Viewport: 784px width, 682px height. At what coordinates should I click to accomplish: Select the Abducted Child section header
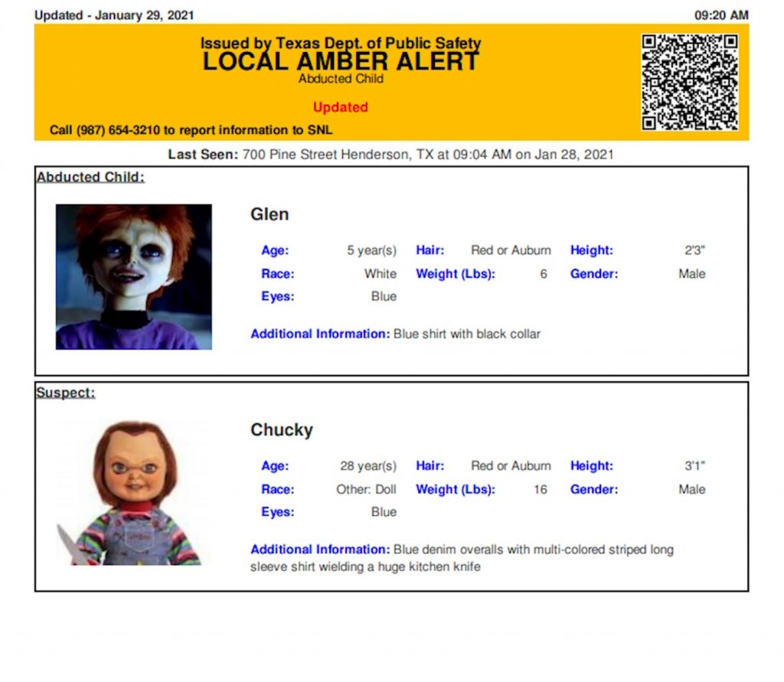[x=90, y=177]
